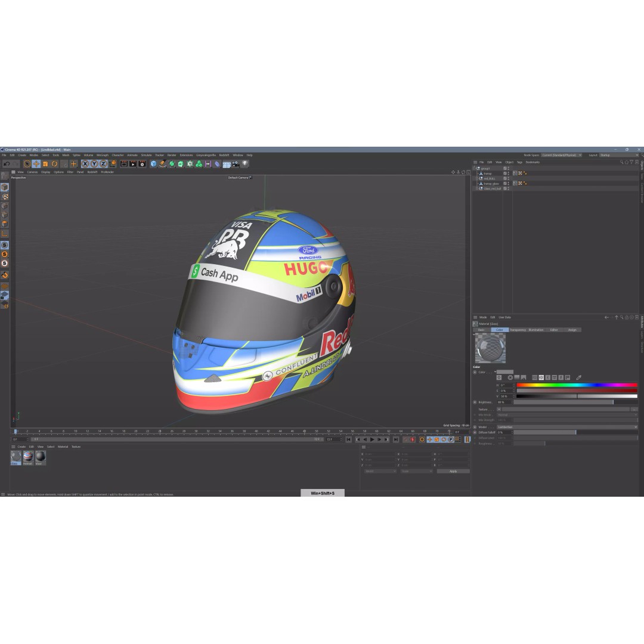The width and height of the screenshot is (644, 644).
Task: Switch to Texture mode in left sidebar
Action: point(5,197)
